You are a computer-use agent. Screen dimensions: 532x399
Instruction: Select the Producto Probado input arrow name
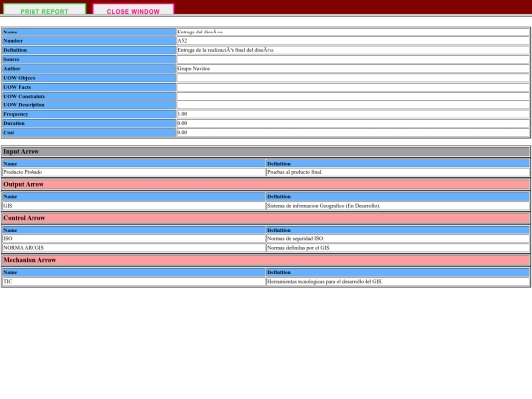[x=23, y=172]
